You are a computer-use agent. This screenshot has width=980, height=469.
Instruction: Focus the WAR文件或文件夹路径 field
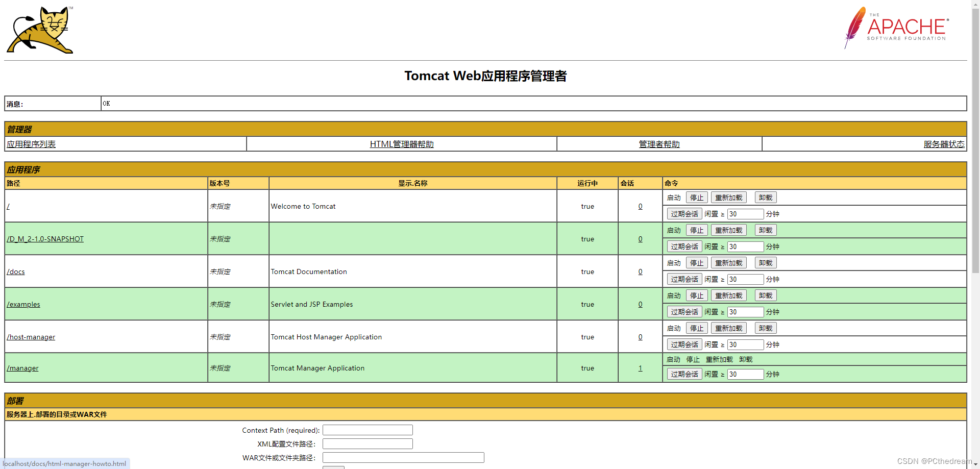403,458
